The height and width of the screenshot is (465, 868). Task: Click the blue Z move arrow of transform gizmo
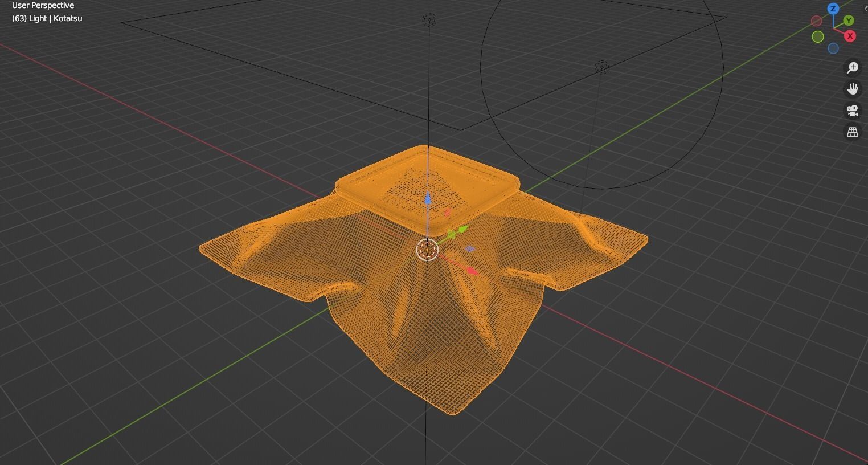[428, 198]
